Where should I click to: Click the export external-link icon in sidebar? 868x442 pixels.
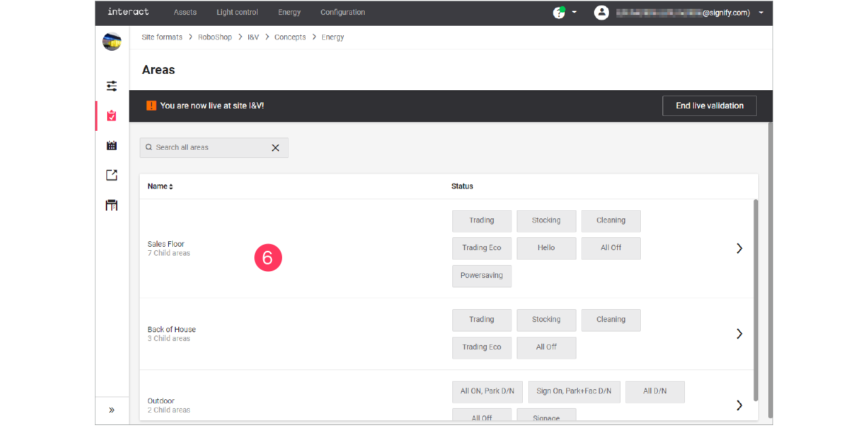[112, 174]
